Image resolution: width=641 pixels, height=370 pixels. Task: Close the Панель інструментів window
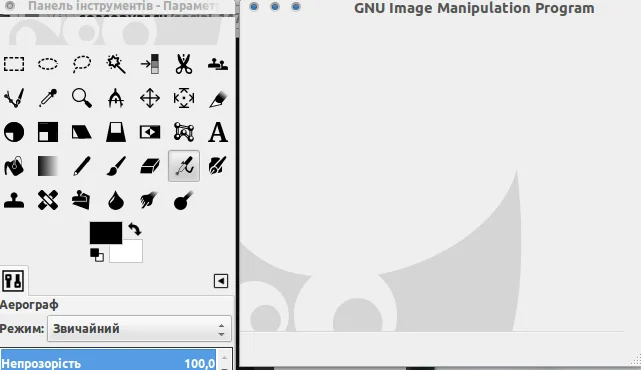[10, 6]
